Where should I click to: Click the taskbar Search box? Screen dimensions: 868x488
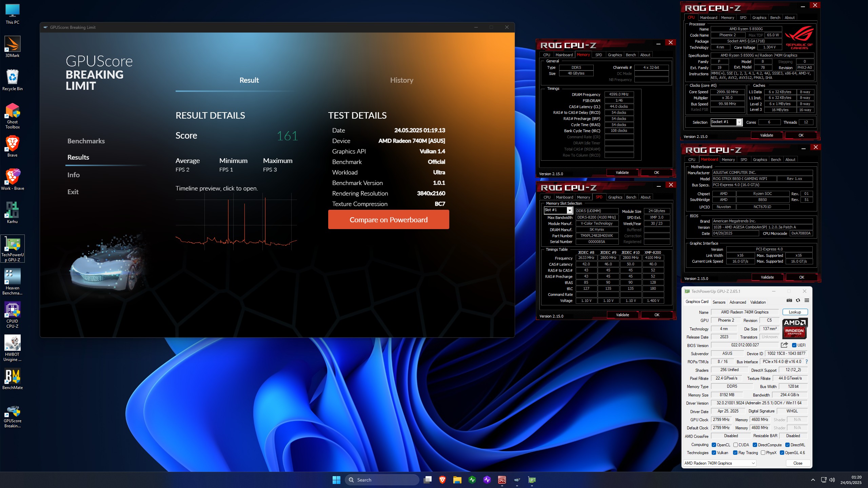(x=382, y=480)
